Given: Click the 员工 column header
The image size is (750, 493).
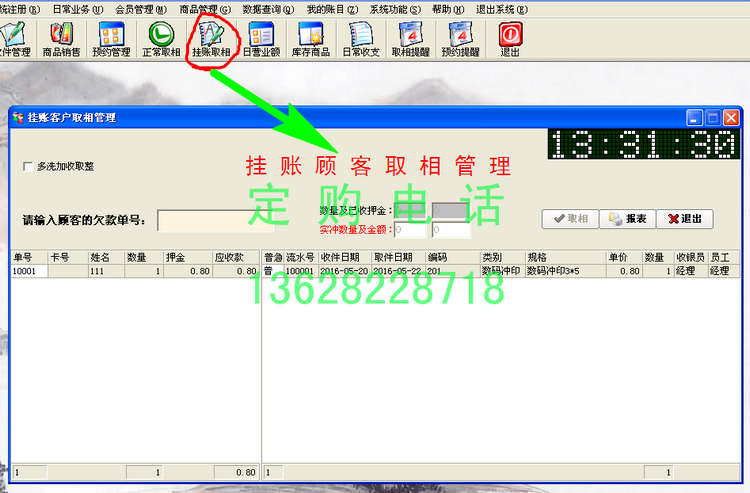Looking at the screenshot, I should coord(723,257).
